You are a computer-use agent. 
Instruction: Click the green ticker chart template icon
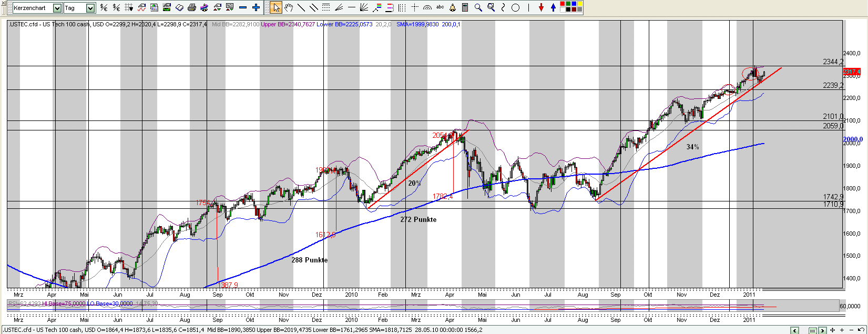pos(167,7)
